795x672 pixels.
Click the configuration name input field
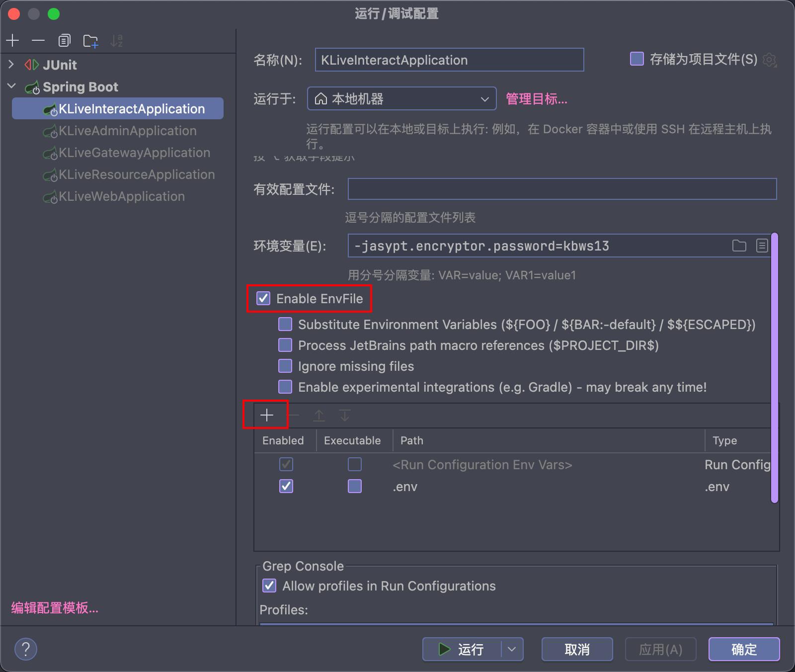pos(449,60)
